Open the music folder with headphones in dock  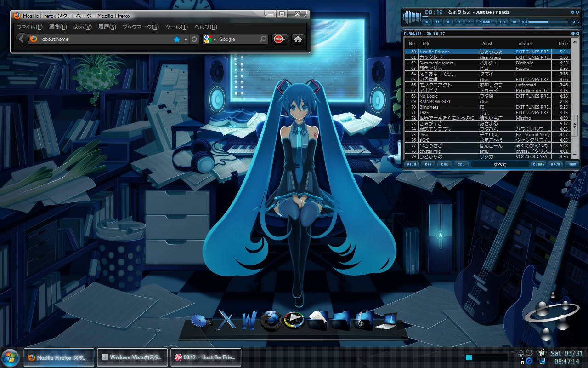click(363, 321)
